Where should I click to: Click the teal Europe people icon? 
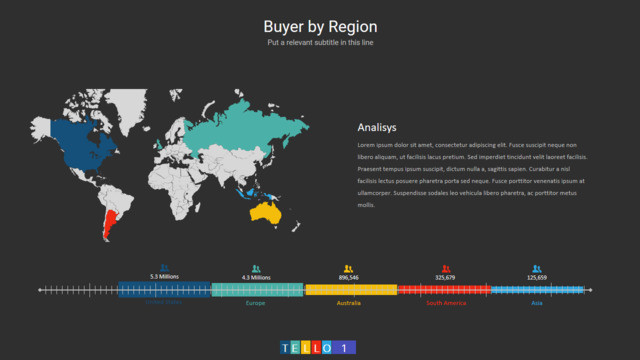pyautogui.click(x=256, y=269)
